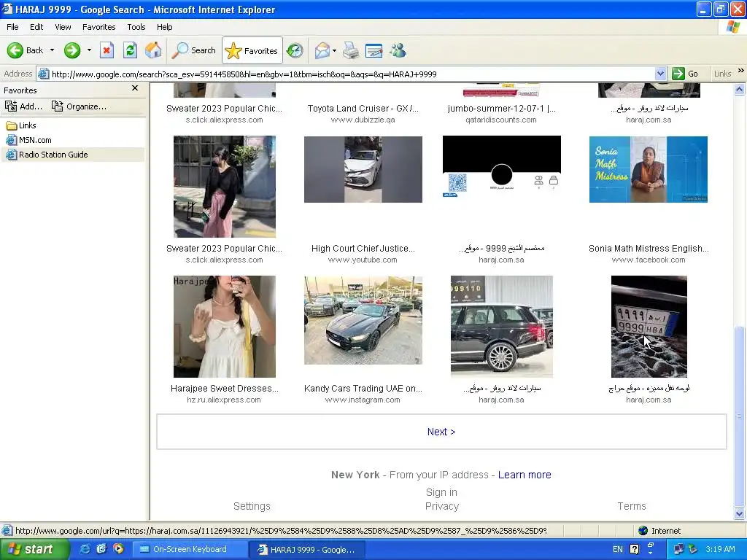
Task: Stop page loading with red X icon
Action: 107,50
